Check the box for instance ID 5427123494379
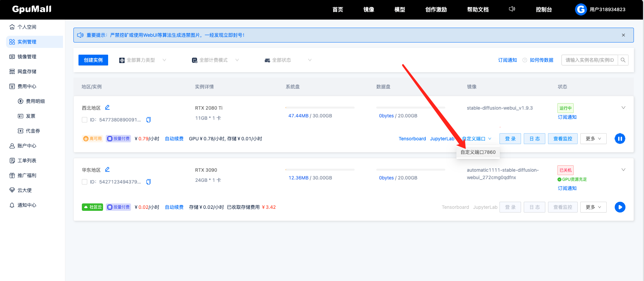644x281 pixels. click(x=85, y=182)
